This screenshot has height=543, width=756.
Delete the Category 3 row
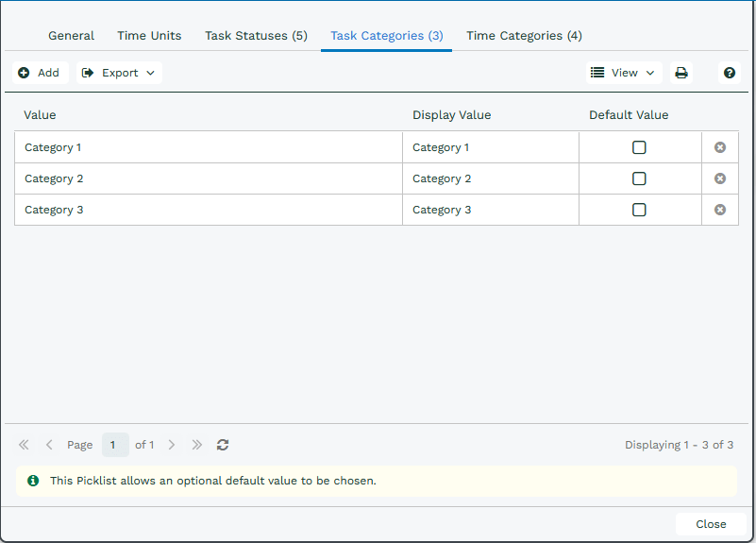(720, 210)
